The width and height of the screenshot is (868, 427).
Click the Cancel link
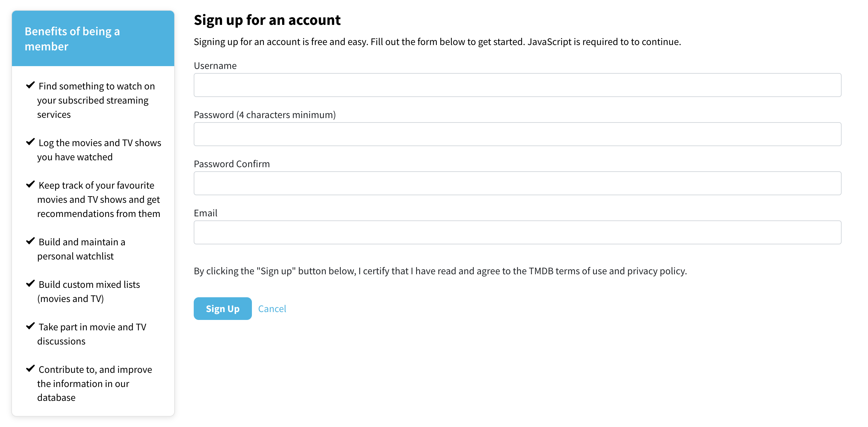pyautogui.click(x=272, y=309)
